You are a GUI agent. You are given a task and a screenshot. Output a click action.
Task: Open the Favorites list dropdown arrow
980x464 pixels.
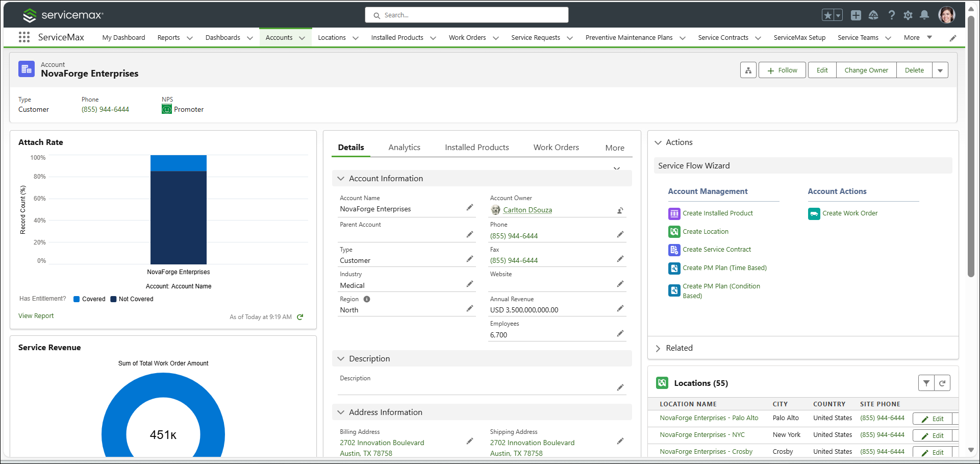(838, 15)
